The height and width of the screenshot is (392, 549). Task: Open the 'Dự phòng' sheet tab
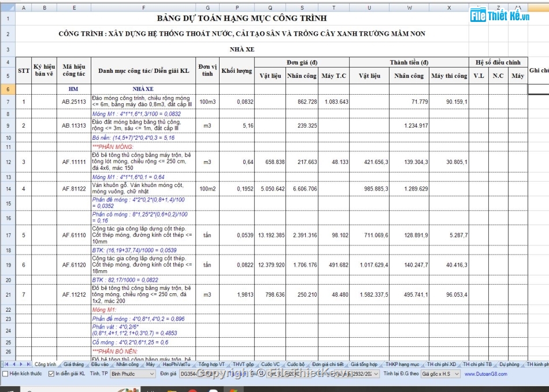(x=510, y=364)
